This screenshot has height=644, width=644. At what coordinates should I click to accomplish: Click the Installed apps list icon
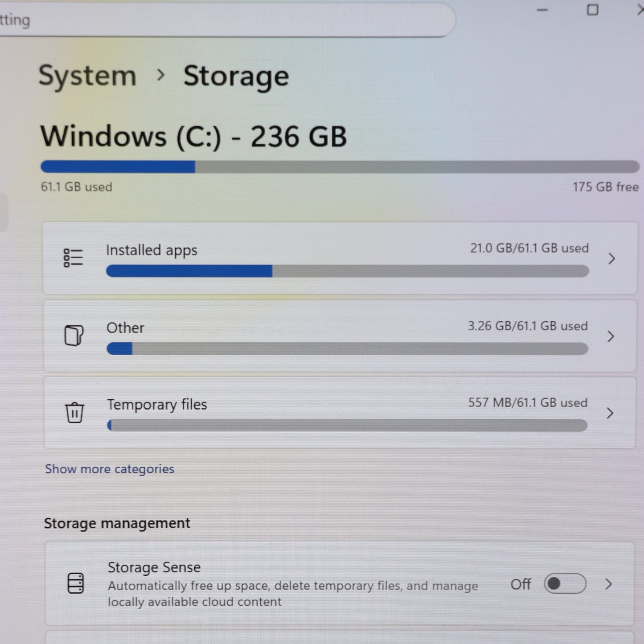click(73, 258)
